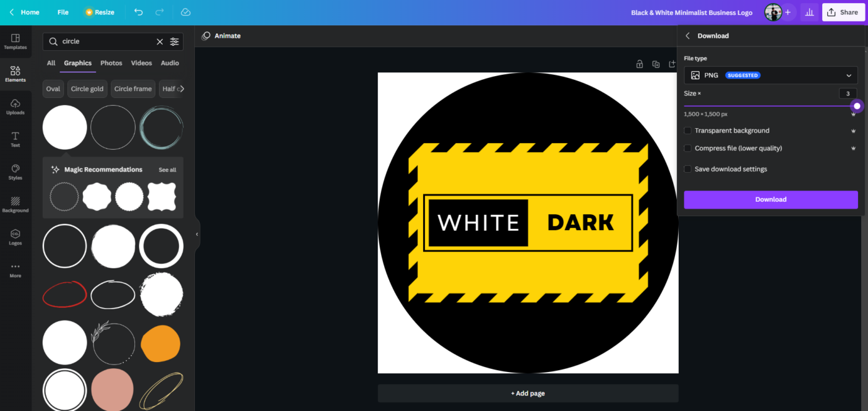Duplicate the page using the copy icon
Screen dimensions: 868x411
656,64
